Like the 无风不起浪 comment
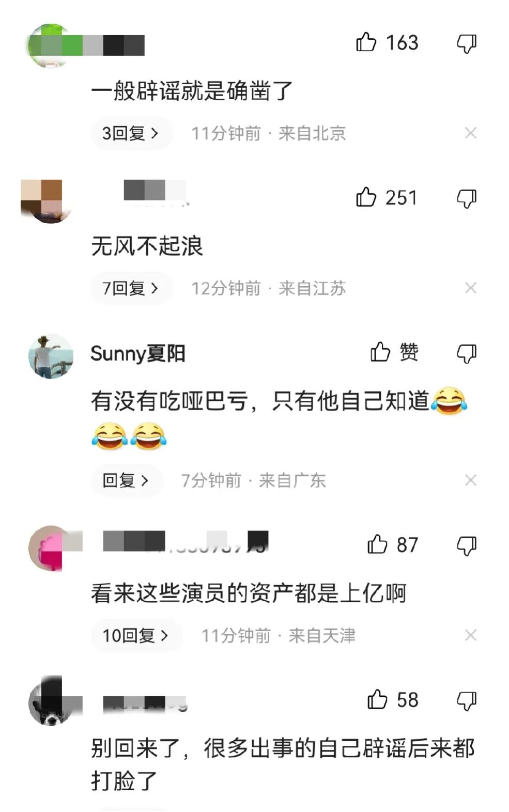509x812 pixels. pyautogui.click(x=366, y=197)
